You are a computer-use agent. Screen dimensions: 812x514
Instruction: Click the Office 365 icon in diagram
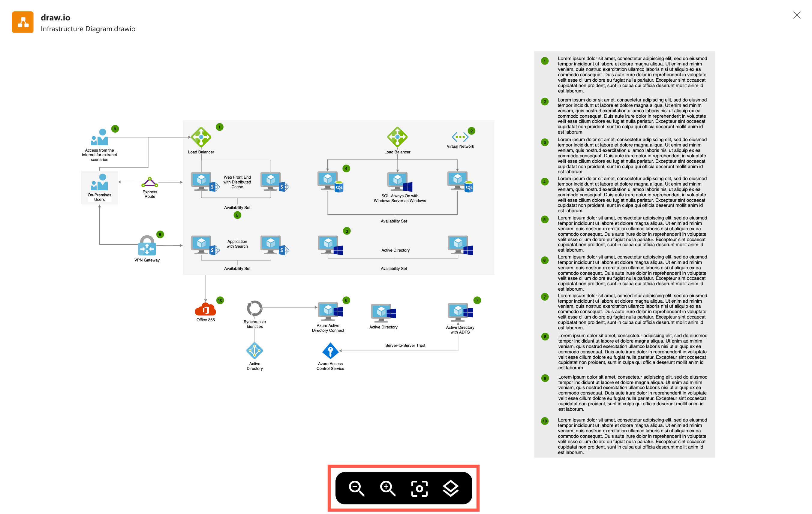(205, 309)
